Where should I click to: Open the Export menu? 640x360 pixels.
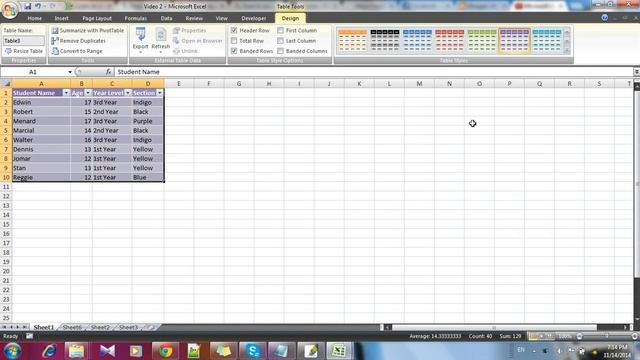coord(140,41)
